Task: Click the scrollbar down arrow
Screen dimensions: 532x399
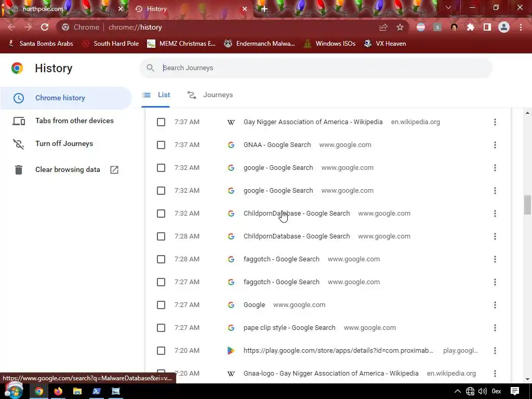Action: pos(527,379)
